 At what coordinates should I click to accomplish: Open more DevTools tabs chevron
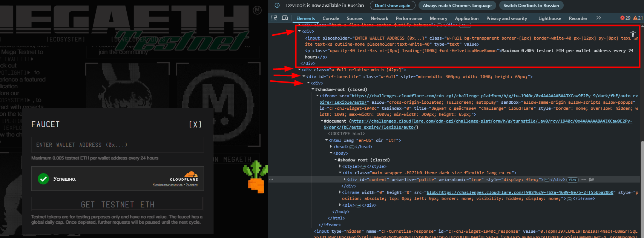598,18
